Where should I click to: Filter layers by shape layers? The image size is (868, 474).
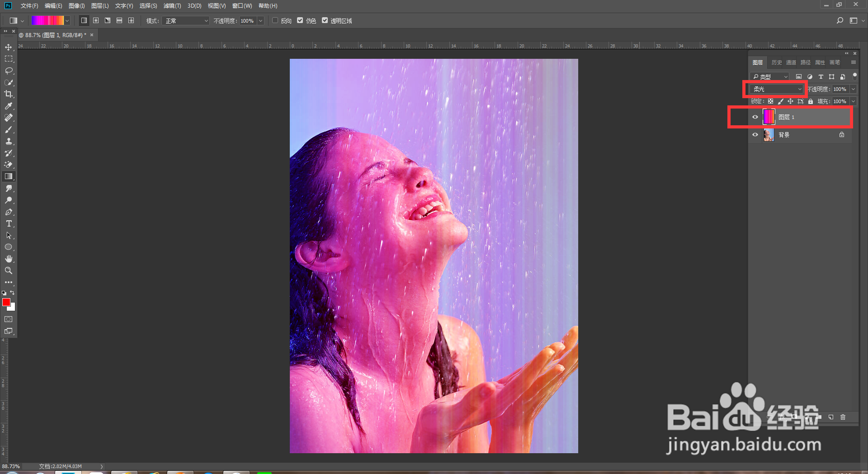(832, 76)
